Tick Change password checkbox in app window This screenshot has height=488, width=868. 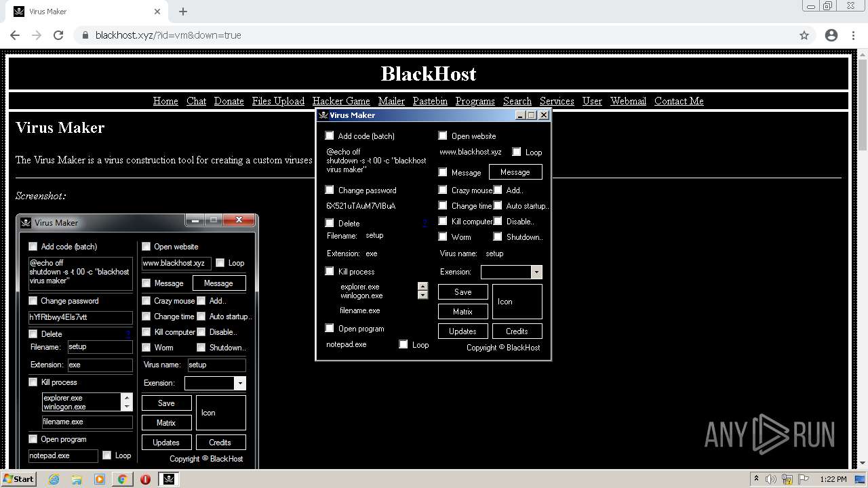[x=330, y=190]
